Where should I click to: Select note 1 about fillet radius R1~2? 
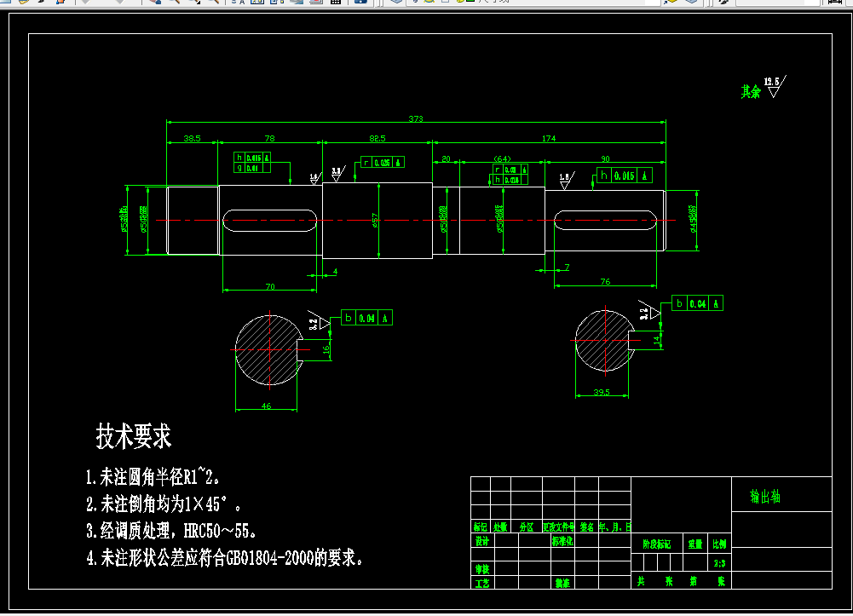click(153, 477)
